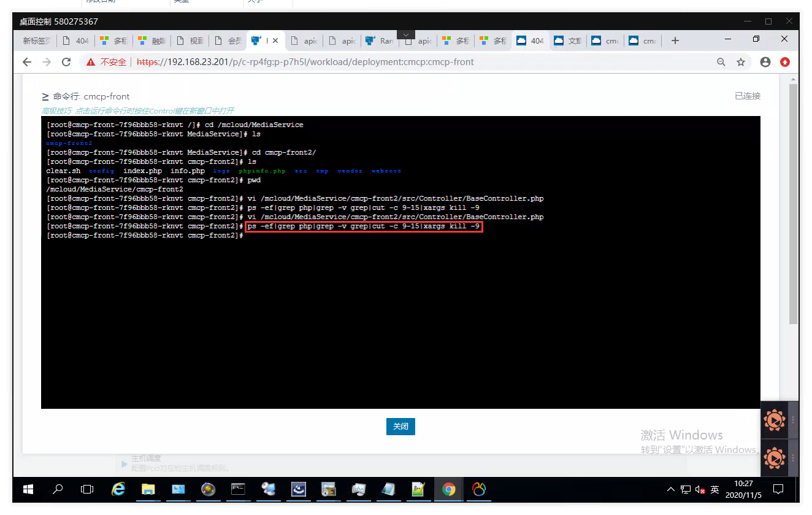Reload the page with the refresh icon
812x515 pixels.
67,62
